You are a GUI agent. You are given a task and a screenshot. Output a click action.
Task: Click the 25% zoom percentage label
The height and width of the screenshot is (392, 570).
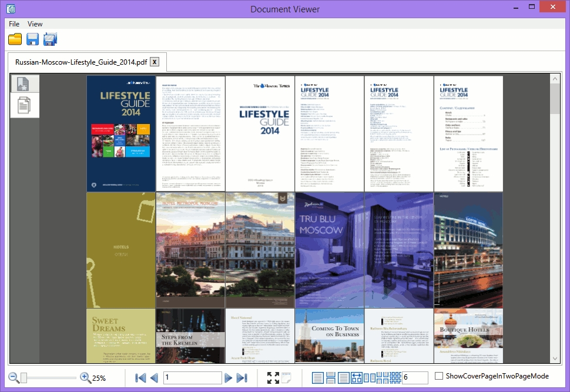[99, 378]
